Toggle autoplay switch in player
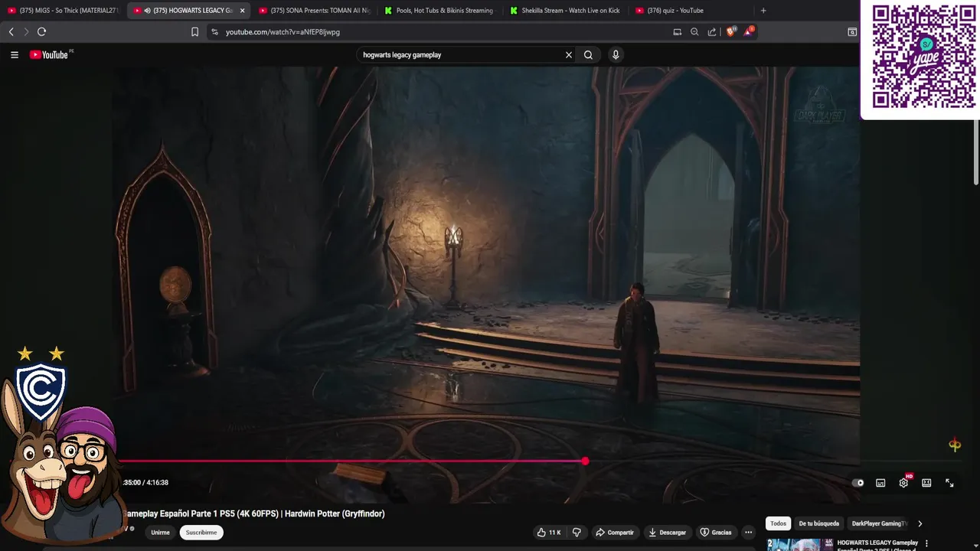This screenshot has height=551, width=980. point(858,483)
